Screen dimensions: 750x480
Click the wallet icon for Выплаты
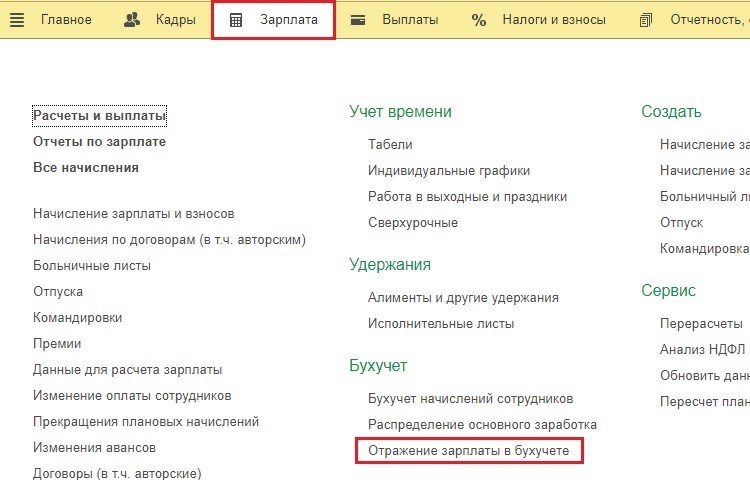358,20
